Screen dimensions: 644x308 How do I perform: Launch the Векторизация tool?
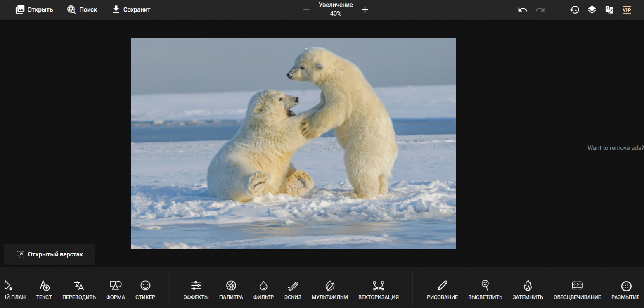[x=378, y=289]
